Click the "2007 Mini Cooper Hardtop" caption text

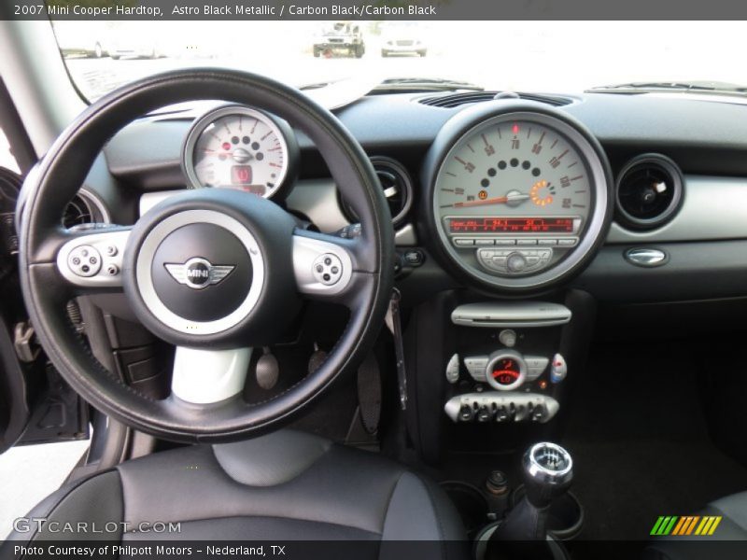88,10
